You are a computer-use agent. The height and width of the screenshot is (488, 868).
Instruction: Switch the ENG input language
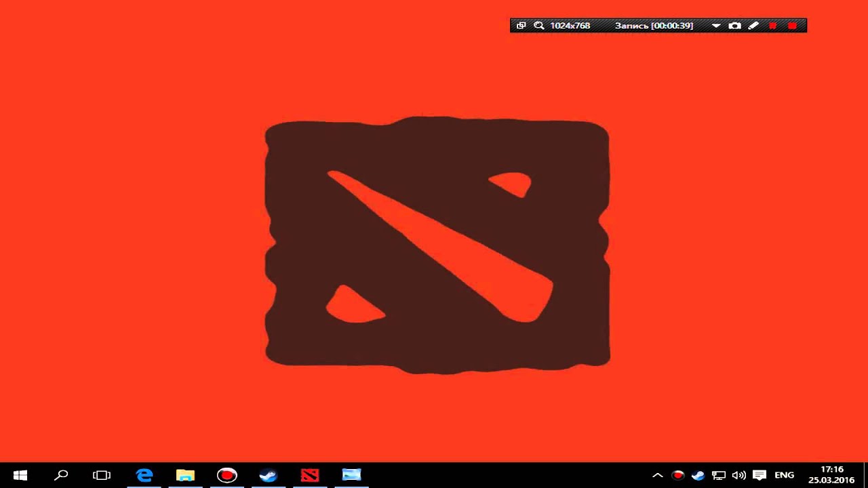tap(784, 476)
